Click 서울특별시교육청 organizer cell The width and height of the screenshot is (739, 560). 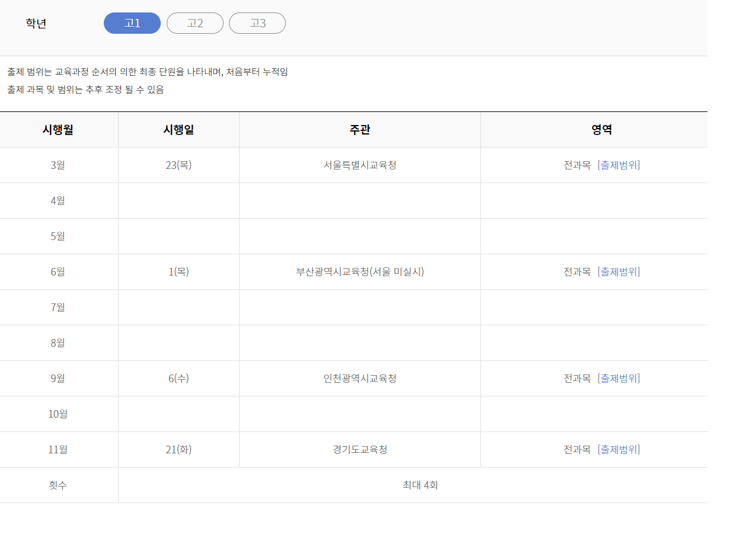[x=360, y=165]
